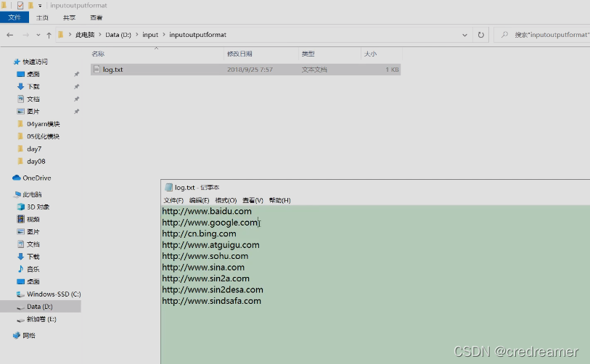Viewport: 590px width, 364px height.
Task: Open Notepad 编辑(E) menu
Action: [x=199, y=200]
